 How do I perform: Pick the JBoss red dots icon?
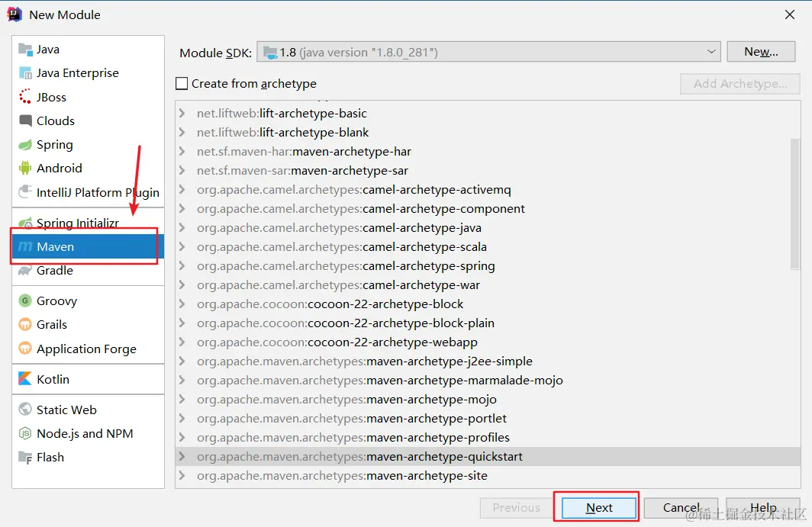point(25,97)
